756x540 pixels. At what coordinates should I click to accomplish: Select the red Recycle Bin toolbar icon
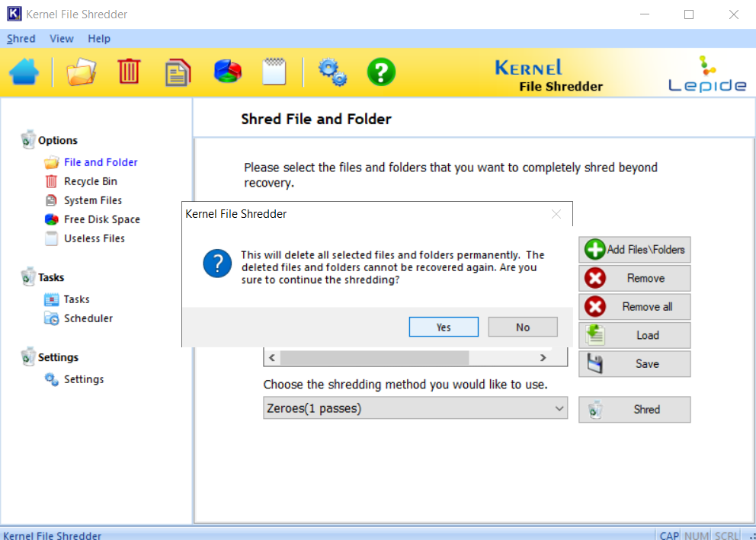pos(129,72)
